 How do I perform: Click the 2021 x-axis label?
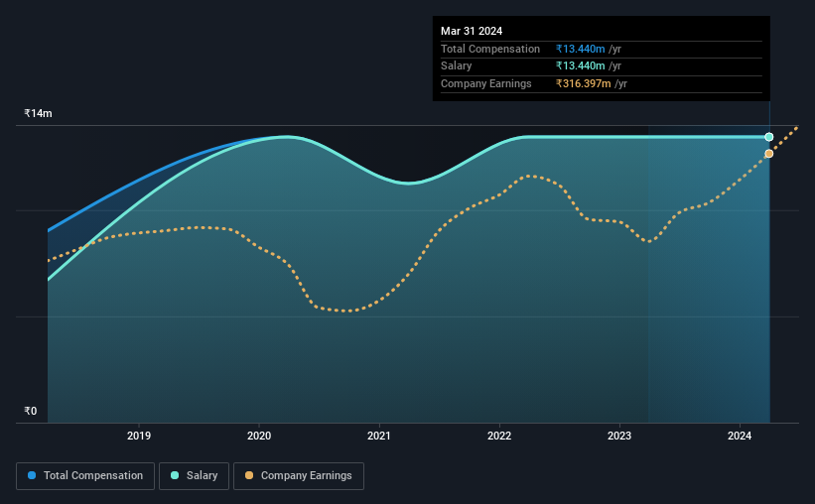(x=379, y=436)
